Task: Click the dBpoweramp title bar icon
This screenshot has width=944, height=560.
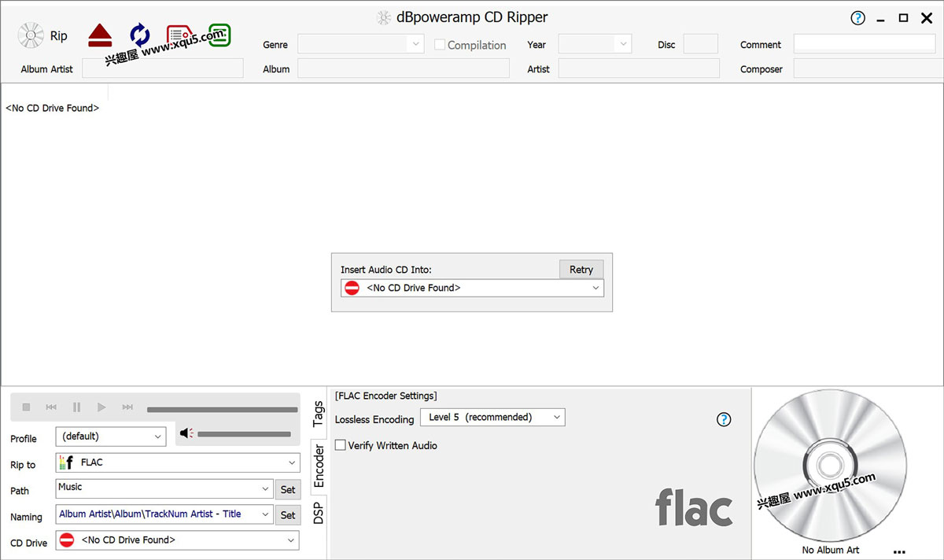Action: point(384,17)
